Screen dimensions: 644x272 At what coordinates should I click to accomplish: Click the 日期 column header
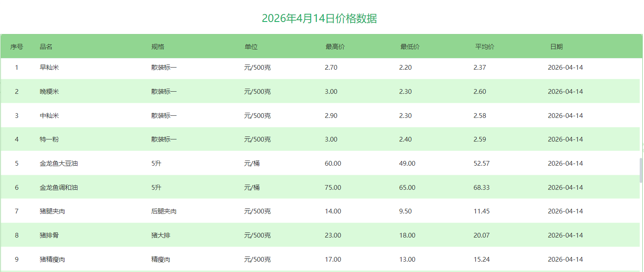(556, 47)
